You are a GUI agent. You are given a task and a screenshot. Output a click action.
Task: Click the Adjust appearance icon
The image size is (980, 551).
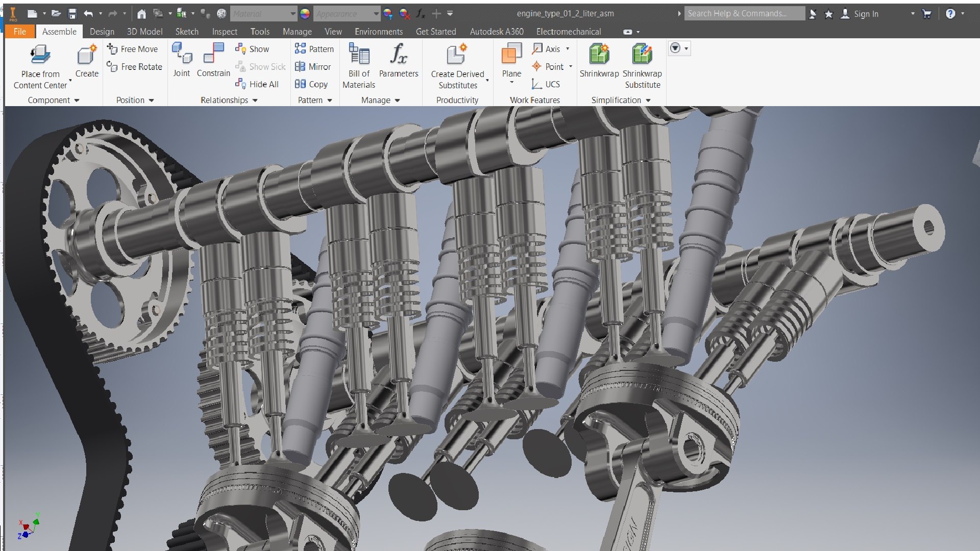pyautogui.click(x=388, y=14)
